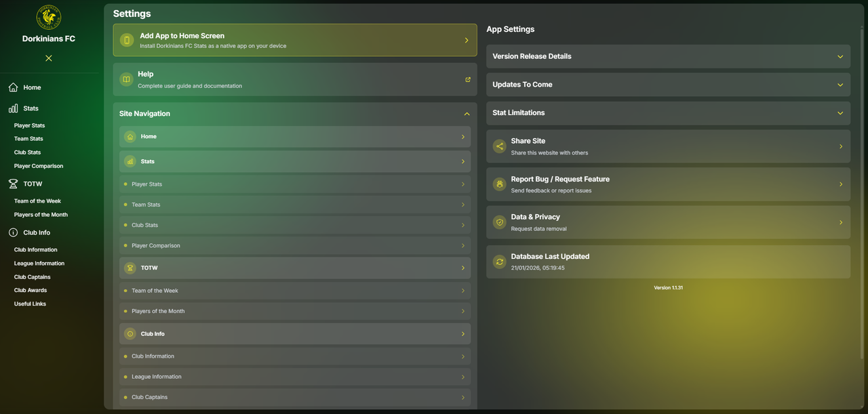Select Club Awards in the sidebar
The height and width of the screenshot is (414, 868).
pos(31,290)
